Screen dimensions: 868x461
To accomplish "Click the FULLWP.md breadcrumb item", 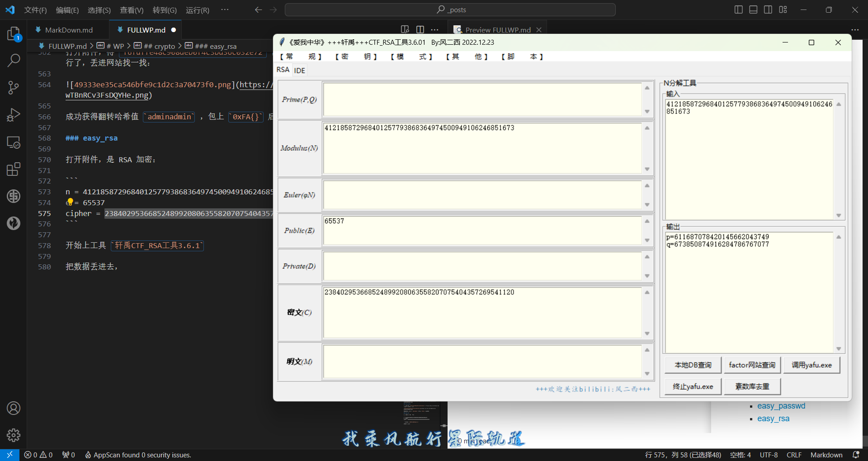I will pos(63,46).
